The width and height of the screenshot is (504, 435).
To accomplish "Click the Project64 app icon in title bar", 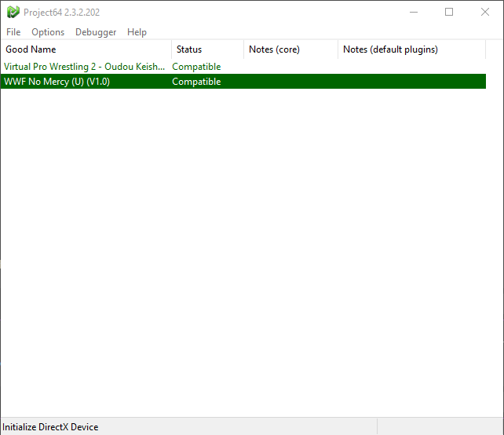I will tap(13, 13).
